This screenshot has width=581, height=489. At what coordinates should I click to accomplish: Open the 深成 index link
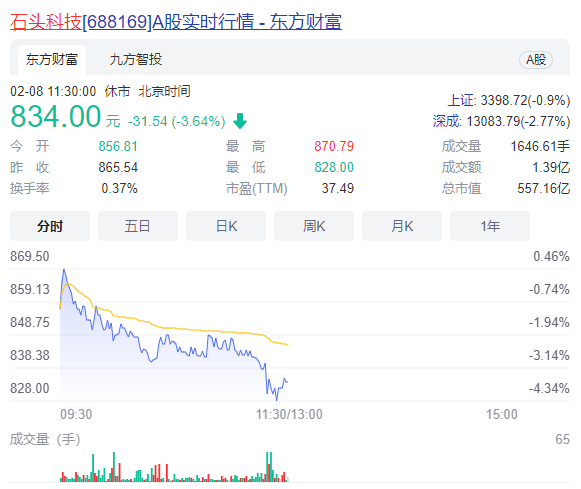[446, 121]
